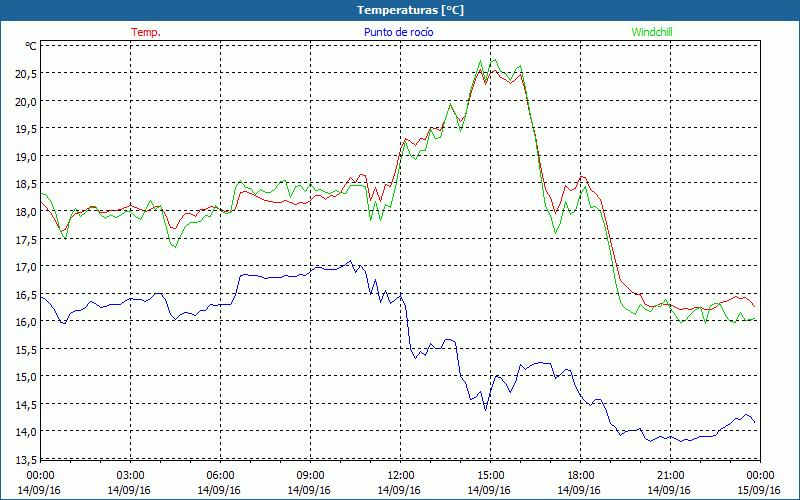Click the Temperaturas [°C] chart title

pos(410,10)
